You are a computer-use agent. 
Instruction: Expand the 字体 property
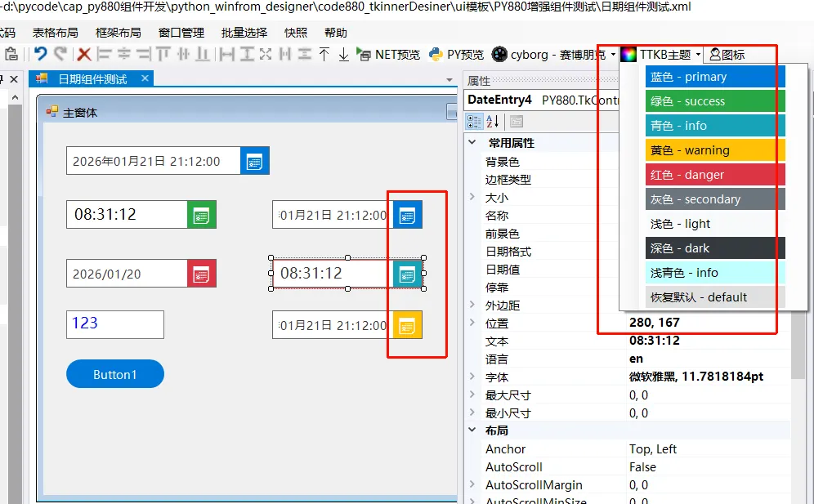coord(472,377)
